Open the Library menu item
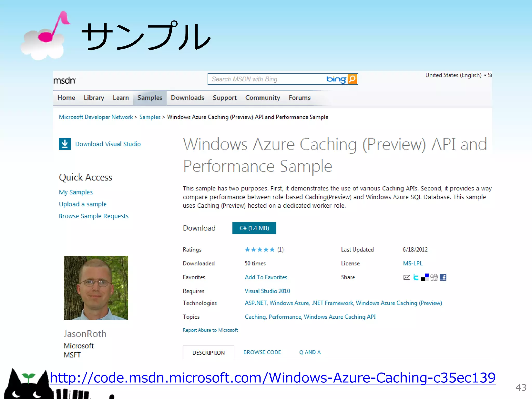Screen dimensions: 532x399 pyautogui.click(x=94, y=98)
